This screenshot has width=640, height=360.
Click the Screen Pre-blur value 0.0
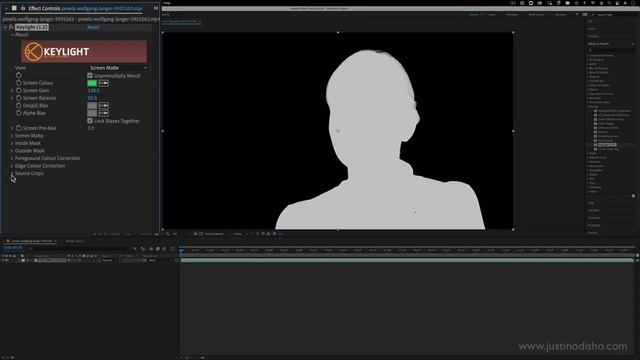(91, 128)
